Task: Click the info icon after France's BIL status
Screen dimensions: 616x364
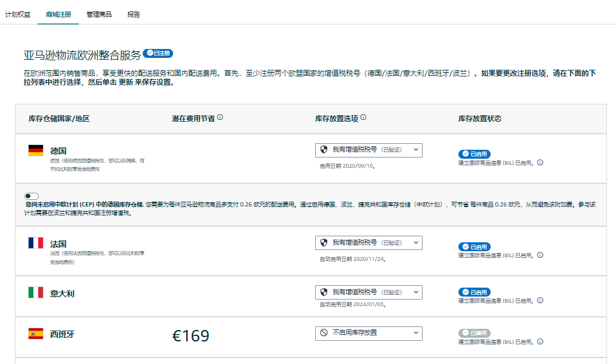Action: [x=540, y=255]
